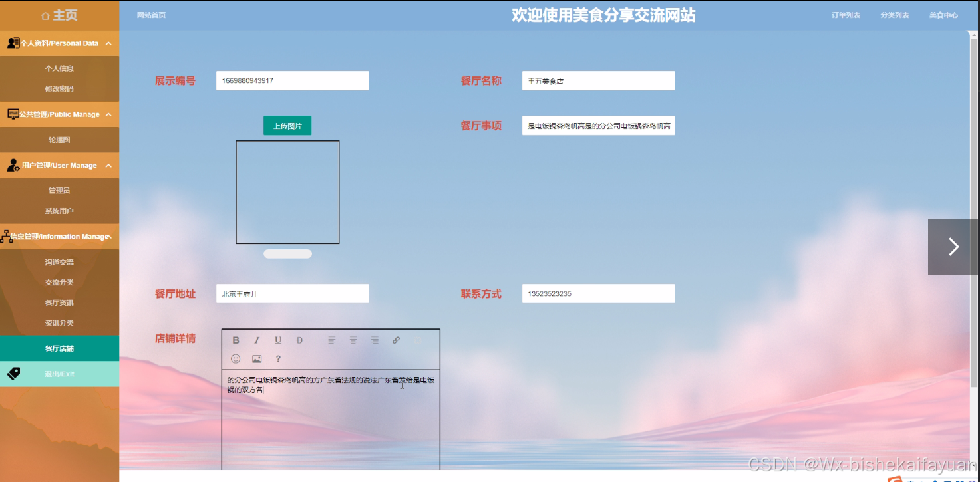Collapse the Personal Data section chevron
Image resolution: width=980 pixels, height=482 pixels.
coord(108,43)
